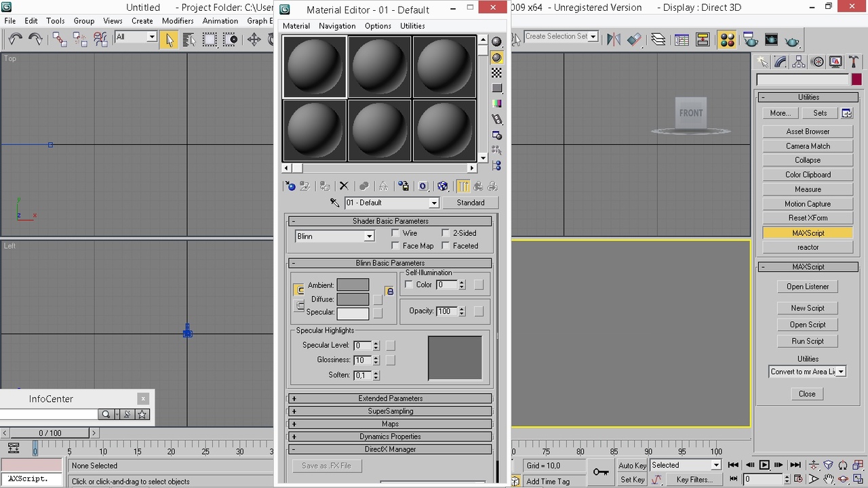Viewport: 868px width, 488px height.
Task: Select Assign Material to Selection icon
Action: 324,186
